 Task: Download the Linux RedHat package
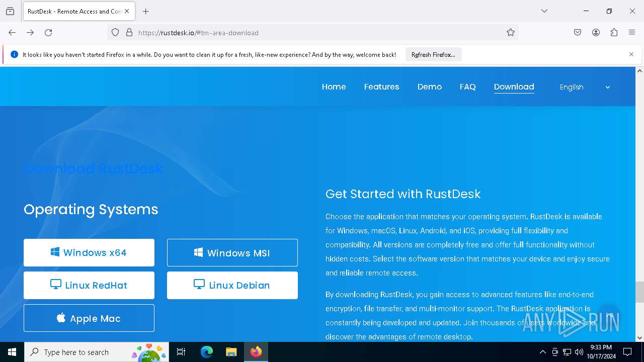pyautogui.click(x=89, y=285)
